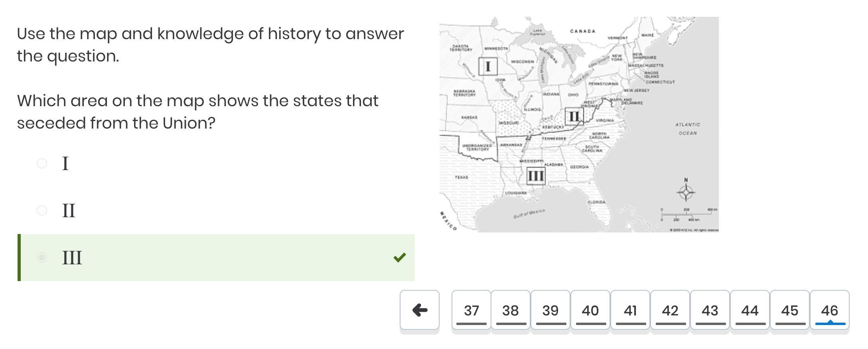Jump to question 43

point(710,310)
